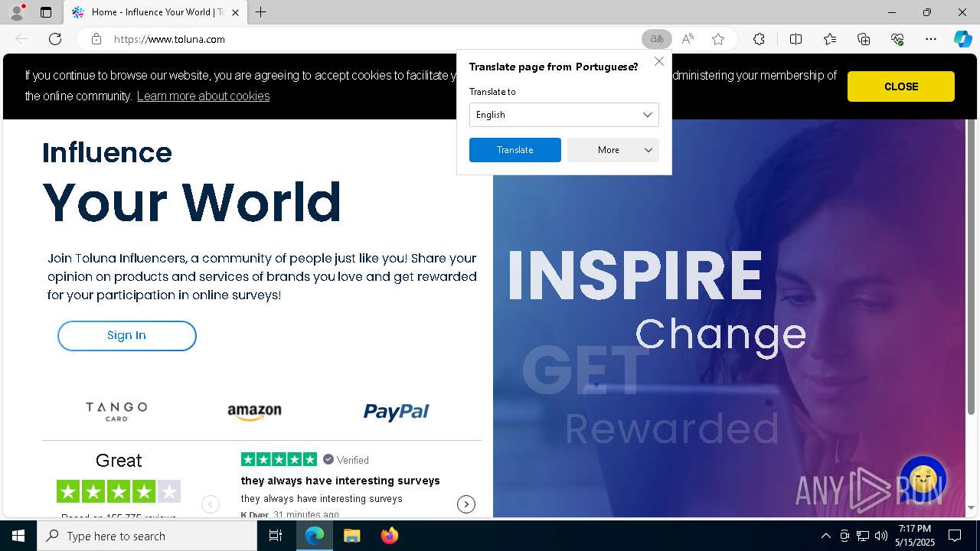
Task: Click the translate icon in address bar
Action: pyautogui.click(x=656, y=39)
